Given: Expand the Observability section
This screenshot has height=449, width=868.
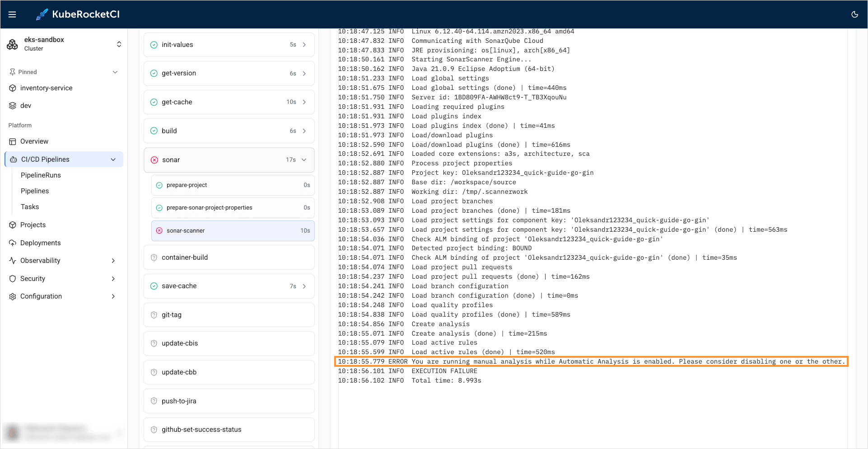Looking at the screenshot, I should pyautogui.click(x=113, y=261).
